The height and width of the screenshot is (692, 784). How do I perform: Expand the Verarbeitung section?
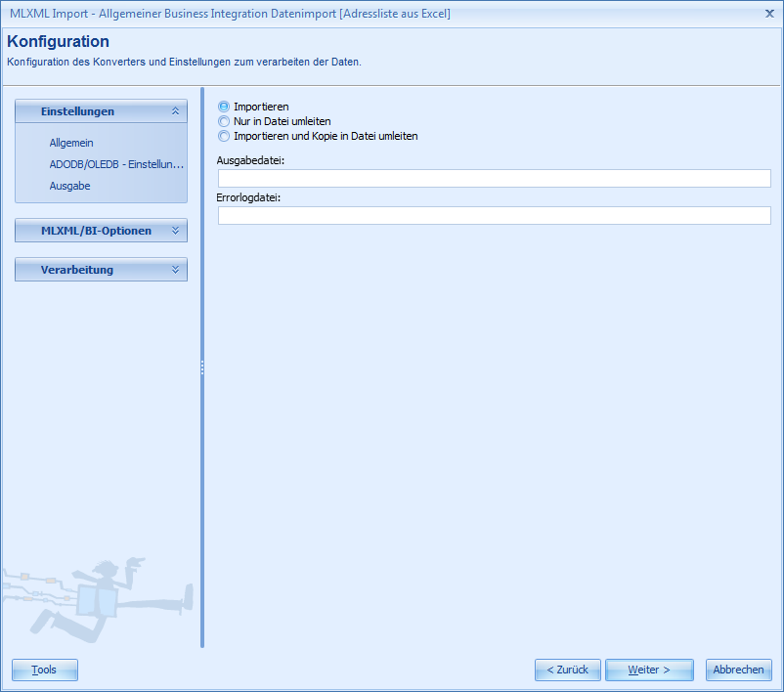coord(101,269)
